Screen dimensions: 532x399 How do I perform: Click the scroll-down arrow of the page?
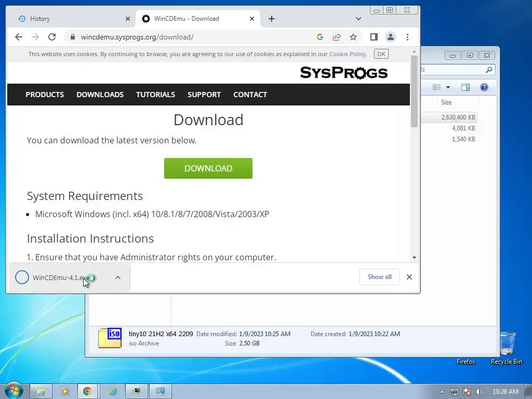tap(414, 258)
